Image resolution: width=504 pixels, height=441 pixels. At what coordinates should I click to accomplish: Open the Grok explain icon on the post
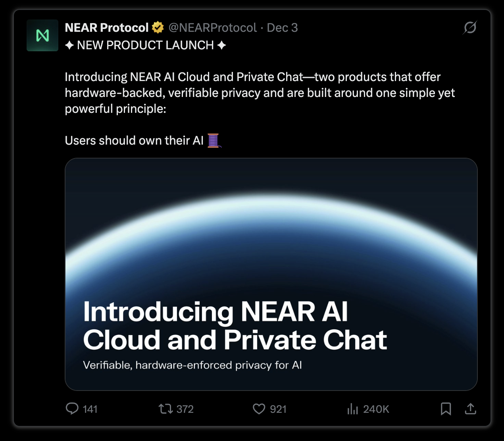click(470, 27)
